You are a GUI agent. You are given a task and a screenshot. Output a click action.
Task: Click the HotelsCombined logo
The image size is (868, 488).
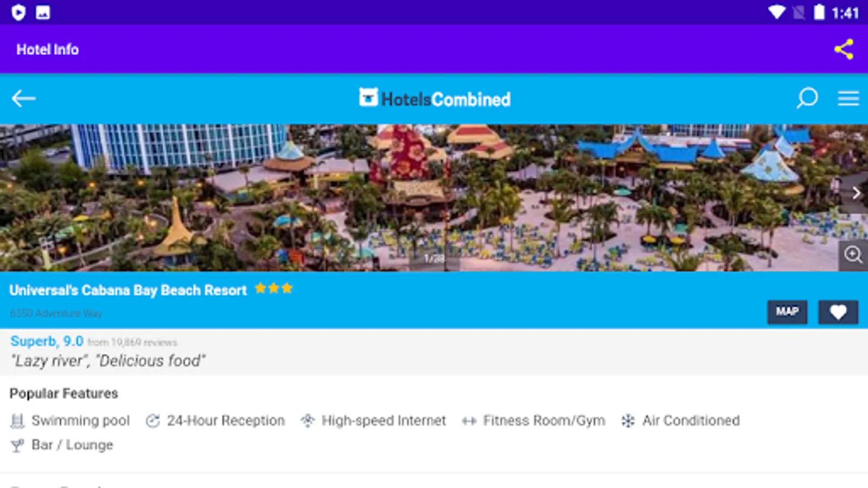click(435, 99)
